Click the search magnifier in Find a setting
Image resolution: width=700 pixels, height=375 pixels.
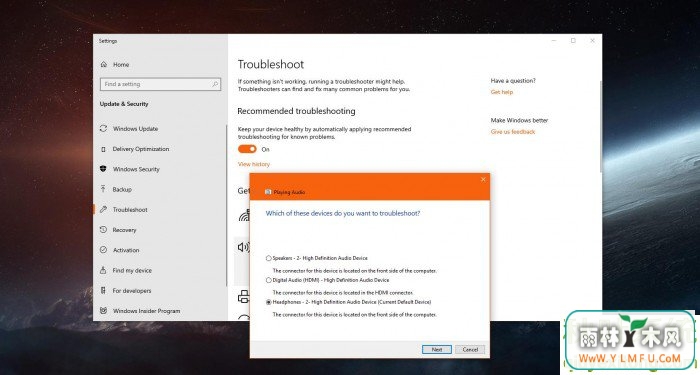pyautogui.click(x=215, y=84)
